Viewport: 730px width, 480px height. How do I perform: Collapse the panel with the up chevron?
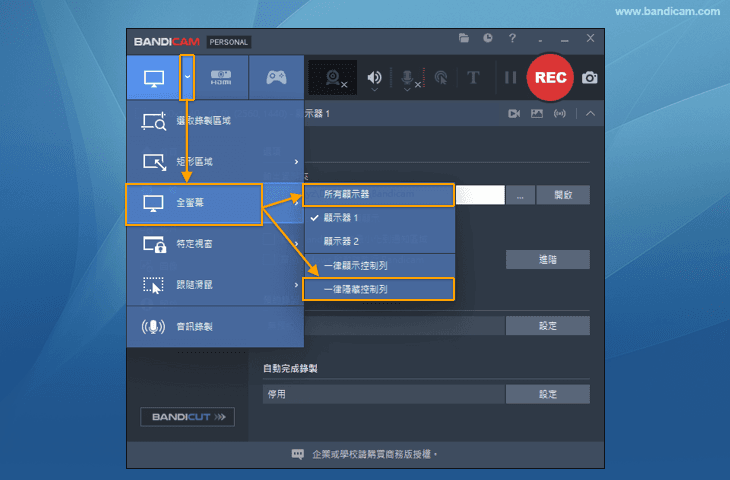tap(590, 114)
